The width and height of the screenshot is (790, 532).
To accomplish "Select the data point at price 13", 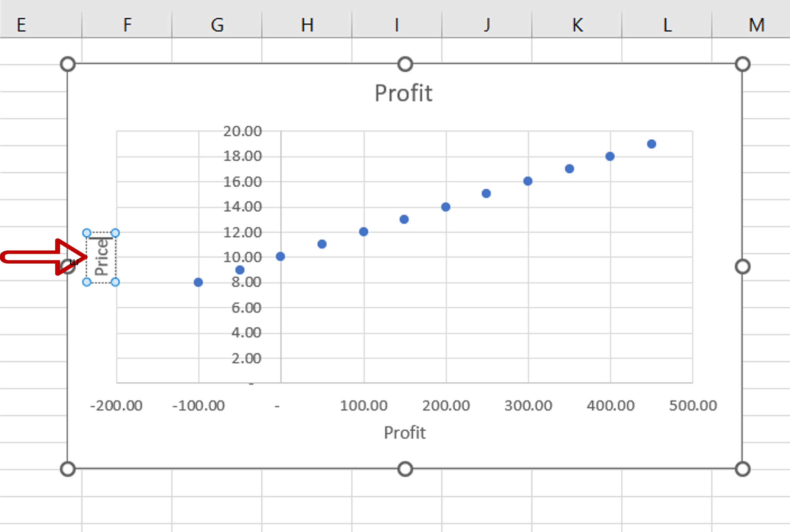I will (x=404, y=219).
